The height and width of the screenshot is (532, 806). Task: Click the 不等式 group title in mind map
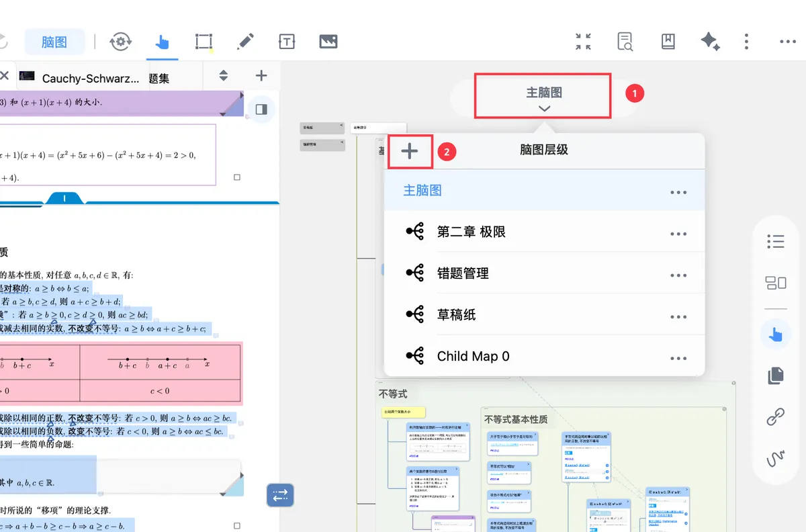pyautogui.click(x=394, y=394)
